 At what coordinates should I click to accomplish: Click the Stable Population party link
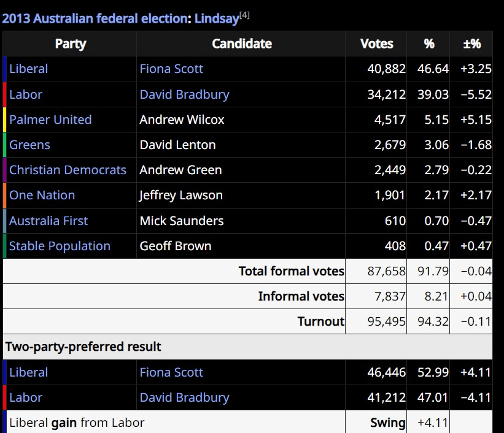tap(60, 246)
